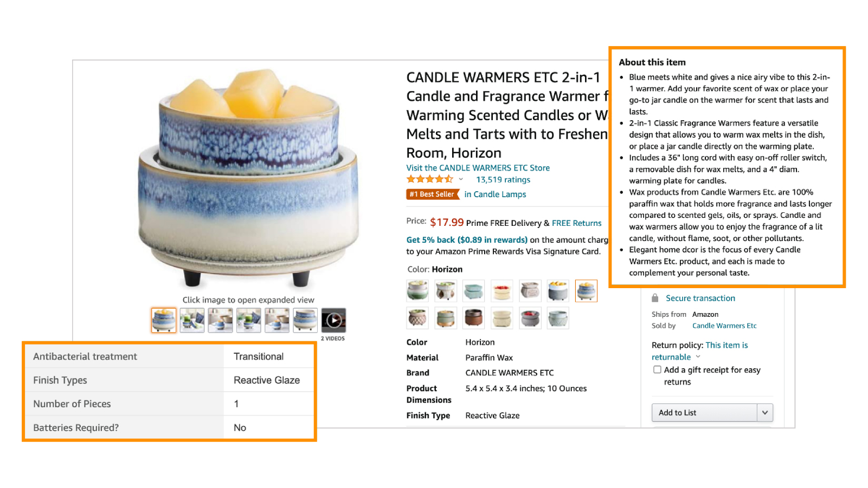The image size is (868, 488).
Task: Choose the selected Horizon color swatch
Action: pos(586,291)
